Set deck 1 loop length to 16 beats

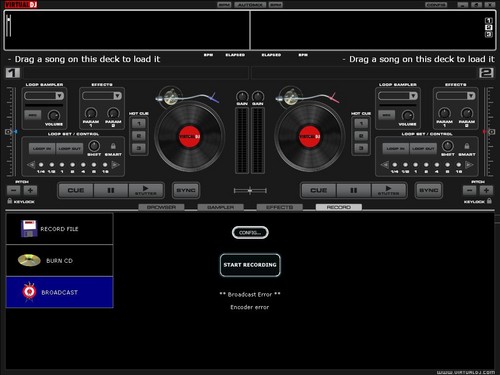(105, 165)
